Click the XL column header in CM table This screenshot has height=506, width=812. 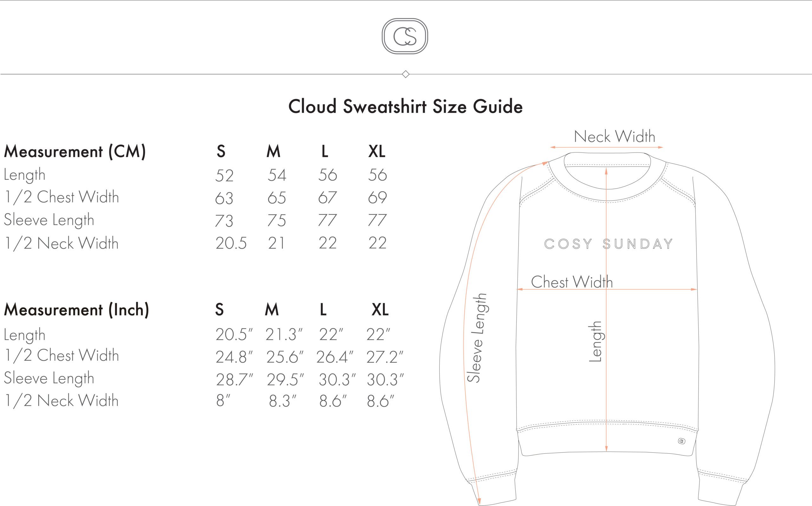pos(377,151)
